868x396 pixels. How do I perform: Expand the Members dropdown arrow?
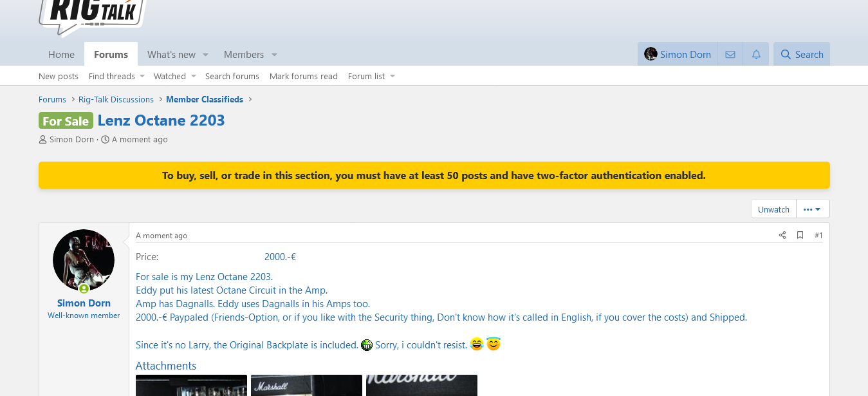(x=274, y=55)
